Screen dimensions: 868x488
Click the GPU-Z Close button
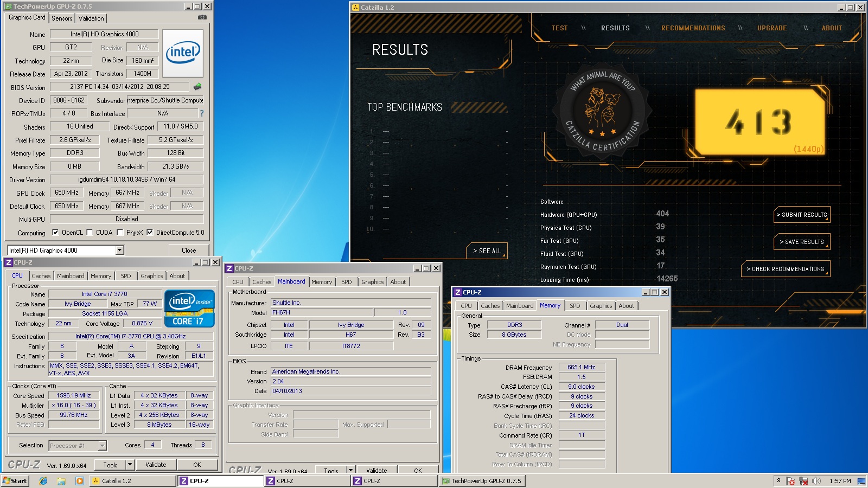tap(189, 251)
